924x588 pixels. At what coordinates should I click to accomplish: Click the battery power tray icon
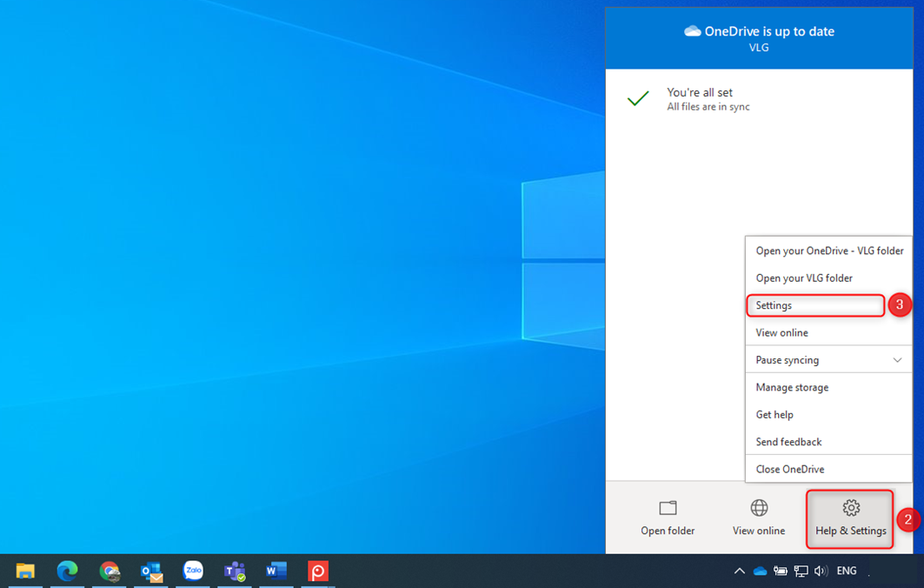[781, 571]
